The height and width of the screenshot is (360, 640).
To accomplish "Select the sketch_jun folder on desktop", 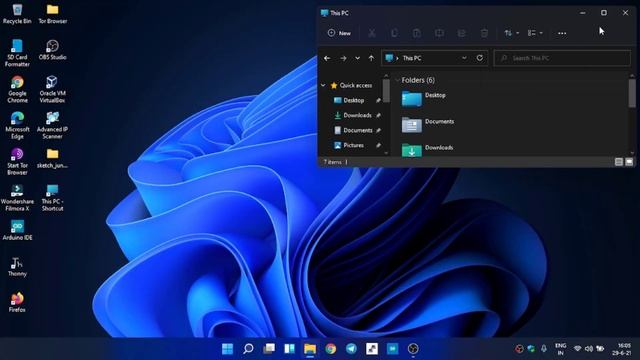I will [x=53, y=158].
